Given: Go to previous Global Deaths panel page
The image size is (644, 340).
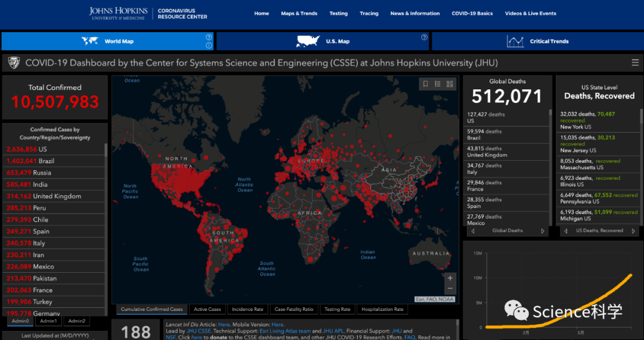Looking at the screenshot, I should [x=473, y=231].
